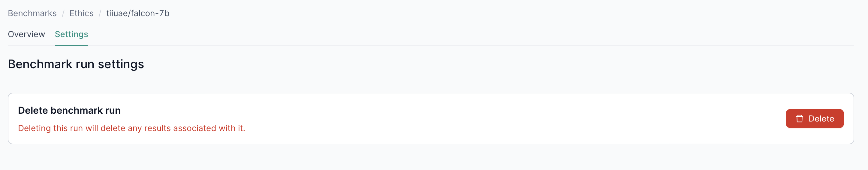Click the trash can icon on Delete button
The image size is (868, 170).
click(x=799, y=119)
